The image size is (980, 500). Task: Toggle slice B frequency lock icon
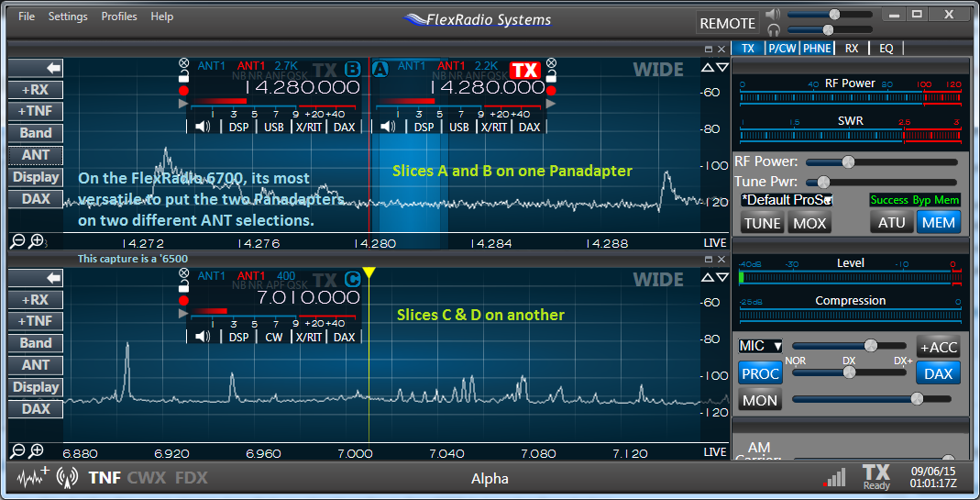[183, 76]
